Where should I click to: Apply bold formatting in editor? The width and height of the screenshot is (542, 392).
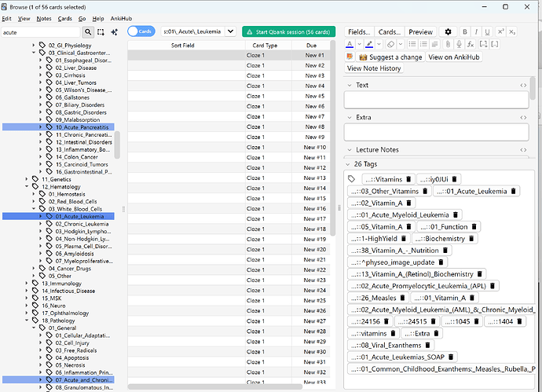coord(466,31)
